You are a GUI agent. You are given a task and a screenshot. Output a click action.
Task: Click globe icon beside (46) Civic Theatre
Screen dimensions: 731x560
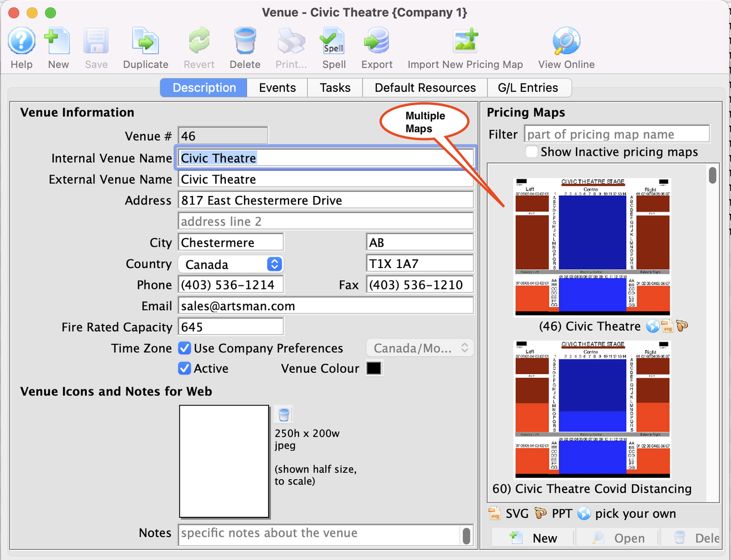point(653,326)
